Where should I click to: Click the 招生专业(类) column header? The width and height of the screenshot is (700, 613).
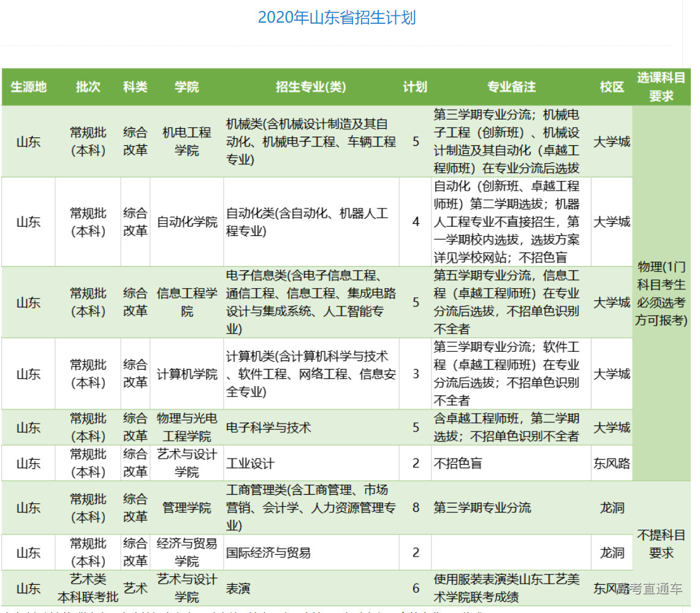click(311, 87)
